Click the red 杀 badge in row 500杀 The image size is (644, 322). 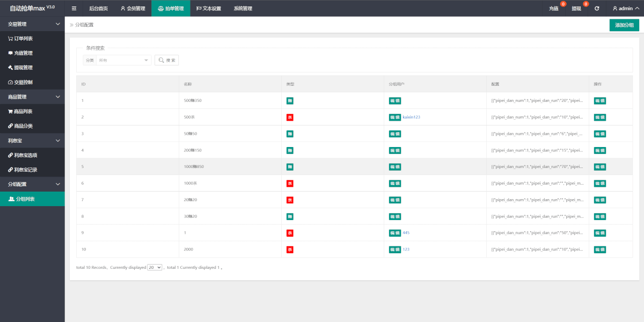[290, 118]
